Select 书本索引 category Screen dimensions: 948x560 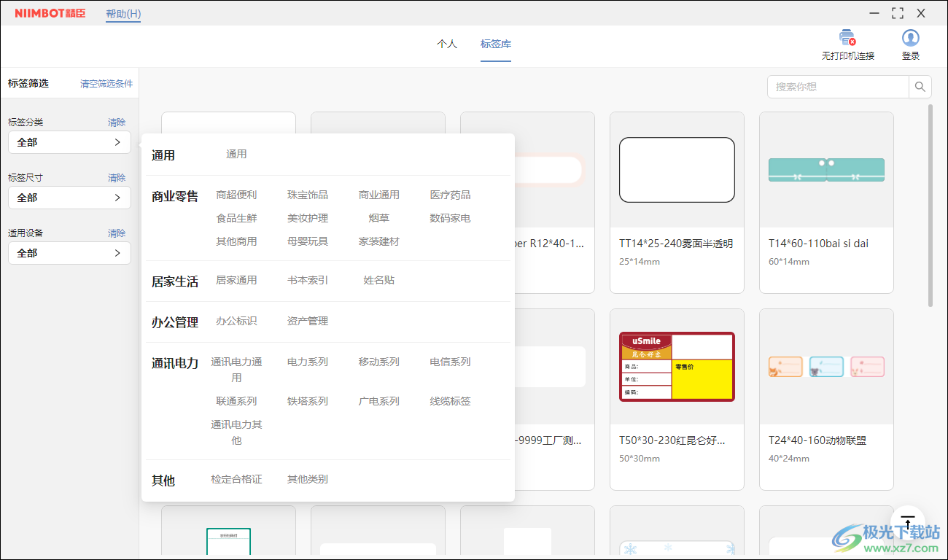tap(308, 280)
